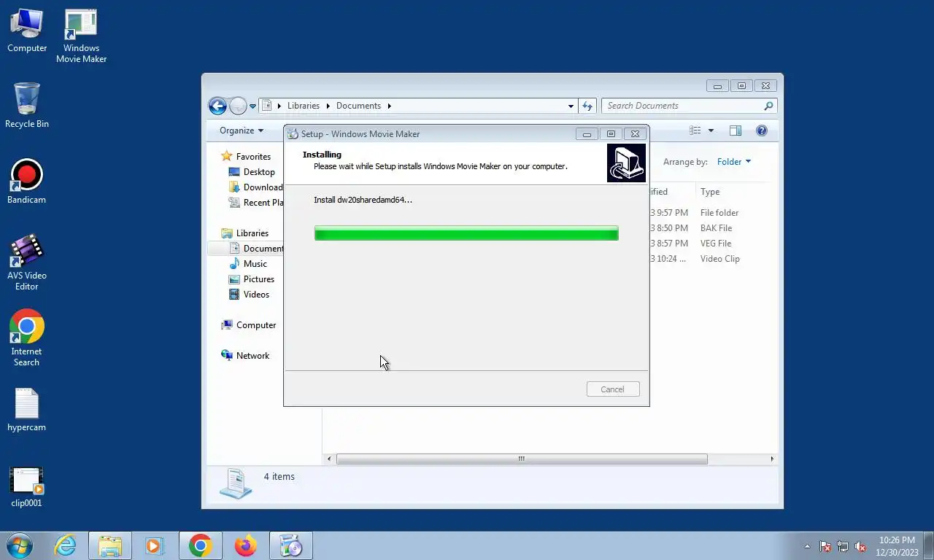Change the view with the views icon
The width and height of the screenshot is (934, 560).
695,131
